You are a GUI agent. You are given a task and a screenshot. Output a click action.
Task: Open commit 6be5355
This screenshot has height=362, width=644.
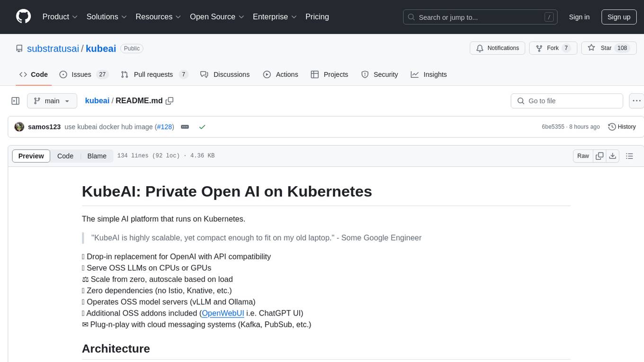(553, 127)
